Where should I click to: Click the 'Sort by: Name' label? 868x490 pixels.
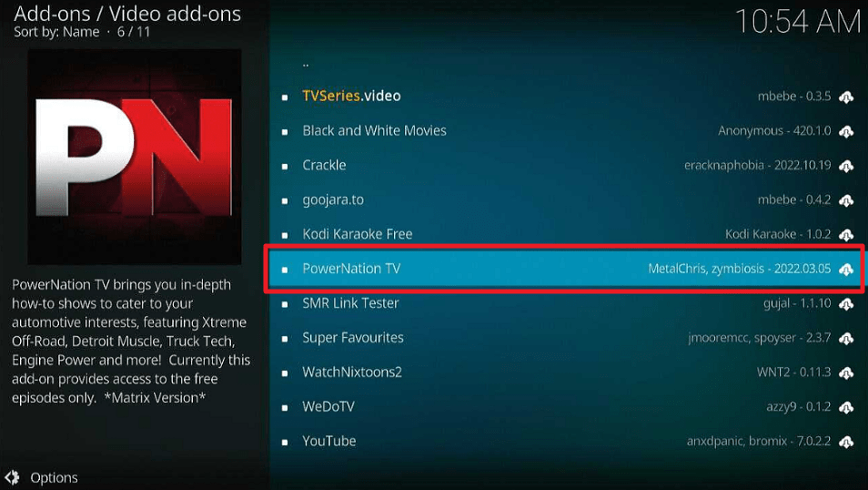click(56, 32)
